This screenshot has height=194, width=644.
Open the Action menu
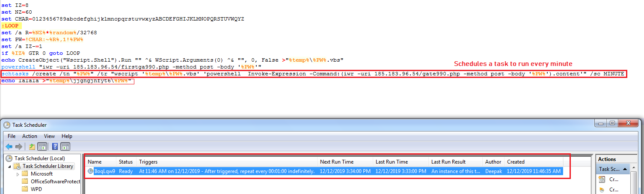click(x=30, y=136)
